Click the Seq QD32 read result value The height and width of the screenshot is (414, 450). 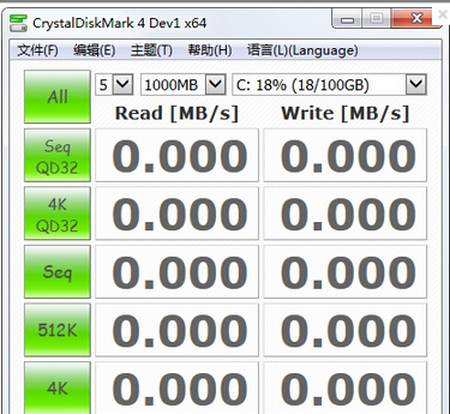click(177, 155)
